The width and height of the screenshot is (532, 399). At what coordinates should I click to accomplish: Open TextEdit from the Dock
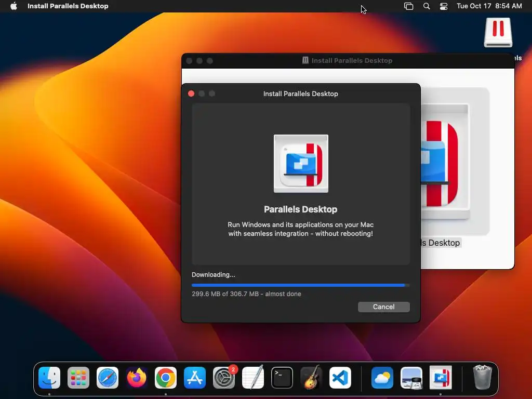tap(253, 378)
